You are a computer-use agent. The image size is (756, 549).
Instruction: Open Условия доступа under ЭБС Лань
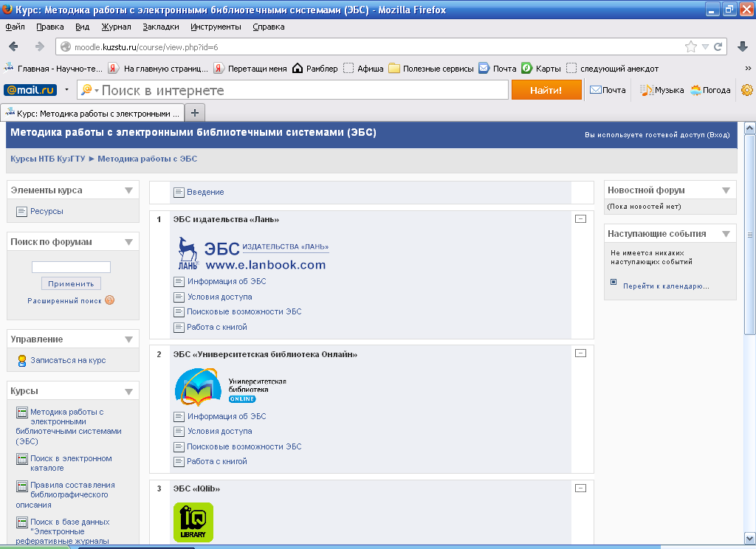click(x=220, y=297)
